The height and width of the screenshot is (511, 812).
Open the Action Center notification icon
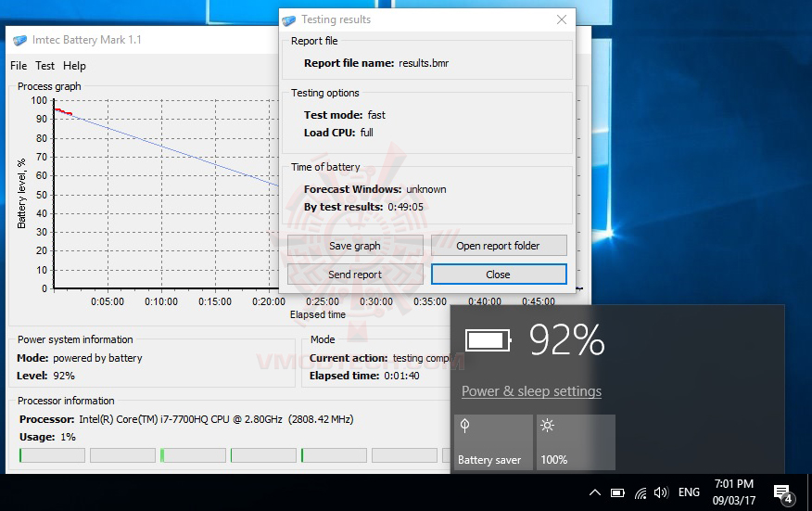(783, 493)
